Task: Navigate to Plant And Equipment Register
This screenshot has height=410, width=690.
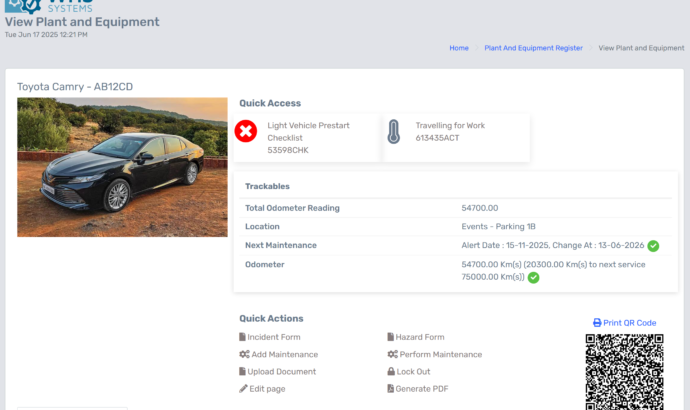Action: click(533, 48)
